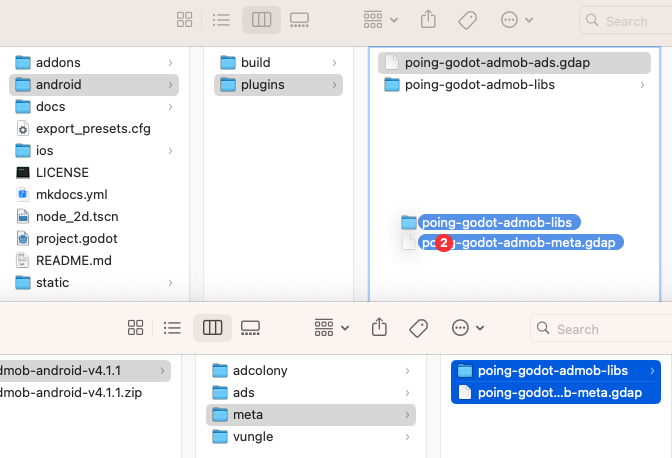Toggle column view in top window

click(261, 20)
